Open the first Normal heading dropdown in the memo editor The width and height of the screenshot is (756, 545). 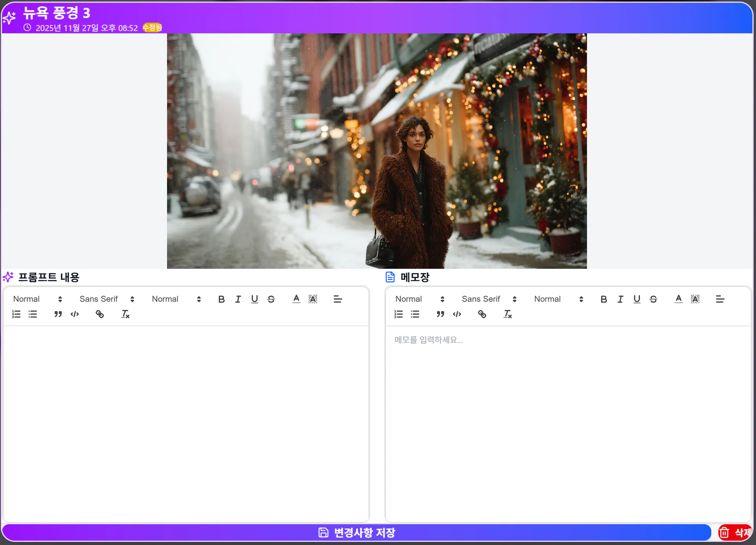coord(420,299)
